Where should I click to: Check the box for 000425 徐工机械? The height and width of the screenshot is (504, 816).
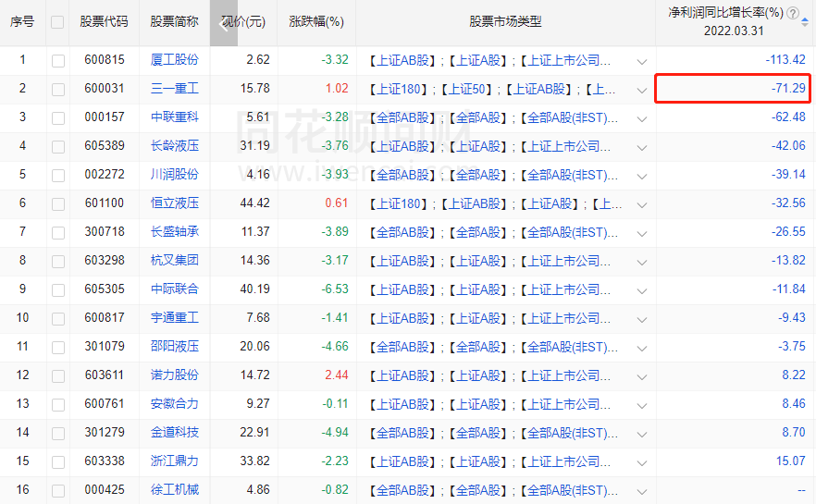pyautogui.click(x=58, y=490)
